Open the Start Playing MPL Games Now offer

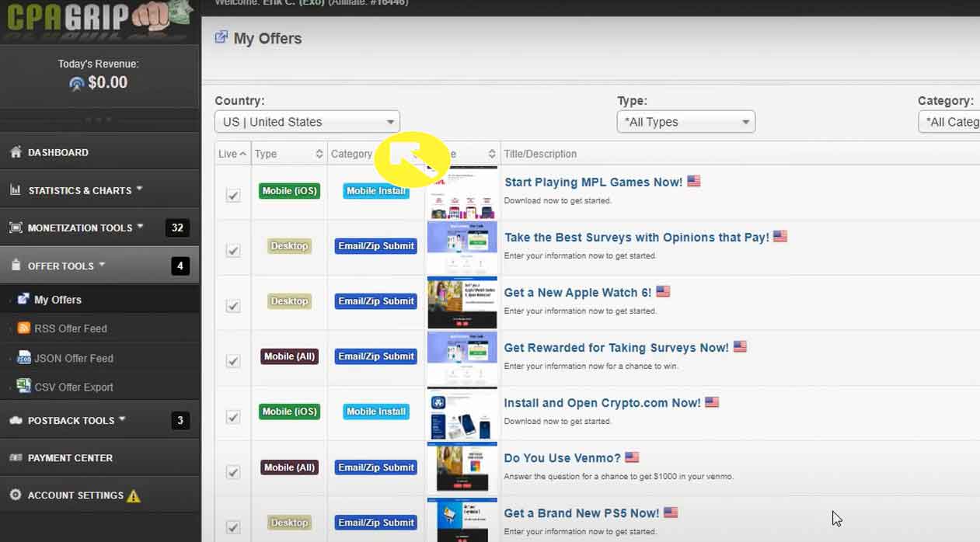(593, 182)
